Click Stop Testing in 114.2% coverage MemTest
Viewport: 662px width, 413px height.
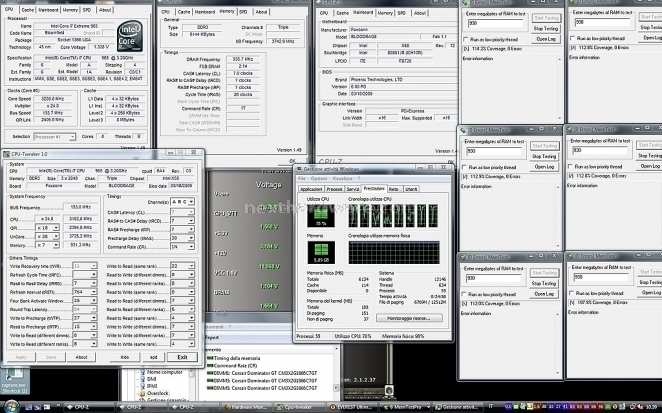(545, 28)
